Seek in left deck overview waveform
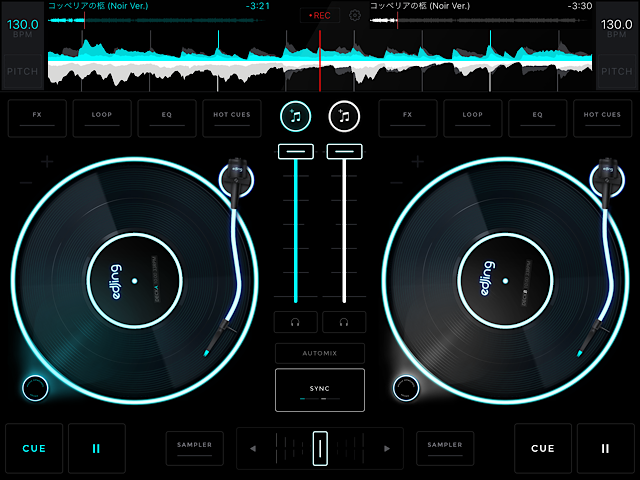This screenshot has width=640, height=480. [157, 20]
